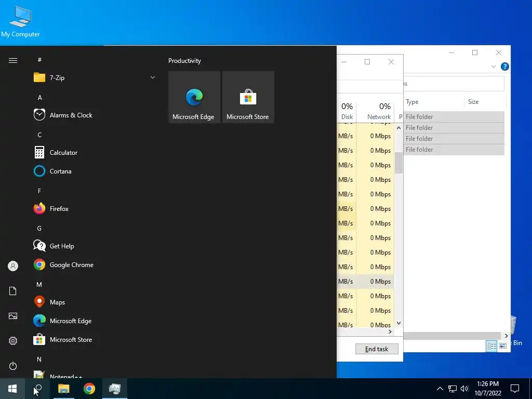Open Pictures from Start sidebar
The height and width of the screenshot is (399, 532).
point(13,316)
